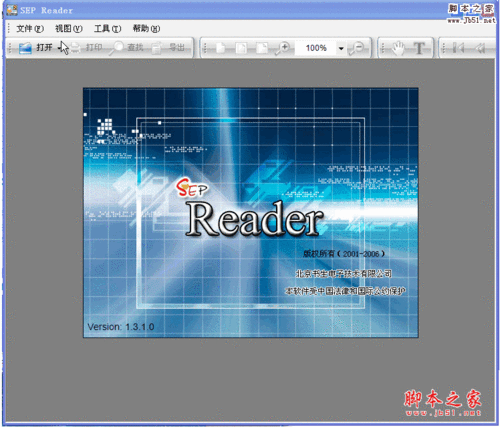This screenshot has height=427, width=500.
Task: Open the 视图(V) menu
Action: click(69, 29)
